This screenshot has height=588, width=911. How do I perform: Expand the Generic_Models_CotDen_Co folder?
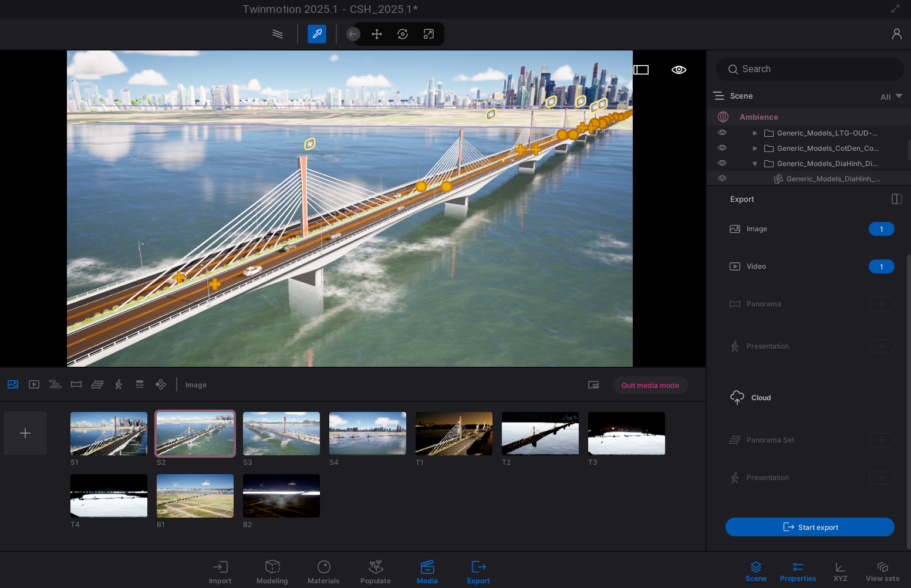[755, 148]
